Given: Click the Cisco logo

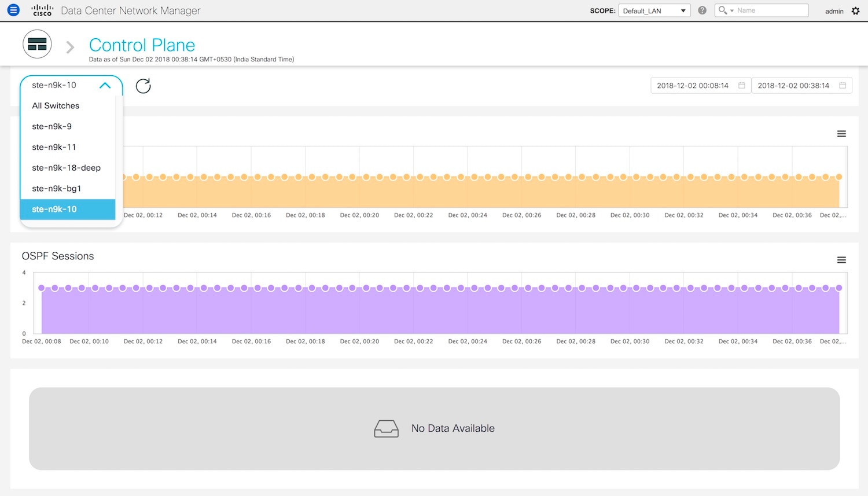Looking at the screenshot, I should click(42, 10).
